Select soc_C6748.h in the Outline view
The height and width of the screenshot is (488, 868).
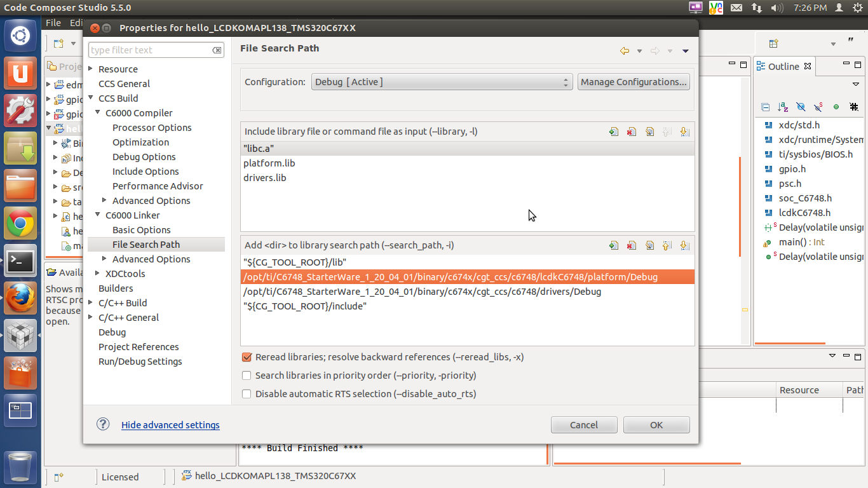point(804,198)
